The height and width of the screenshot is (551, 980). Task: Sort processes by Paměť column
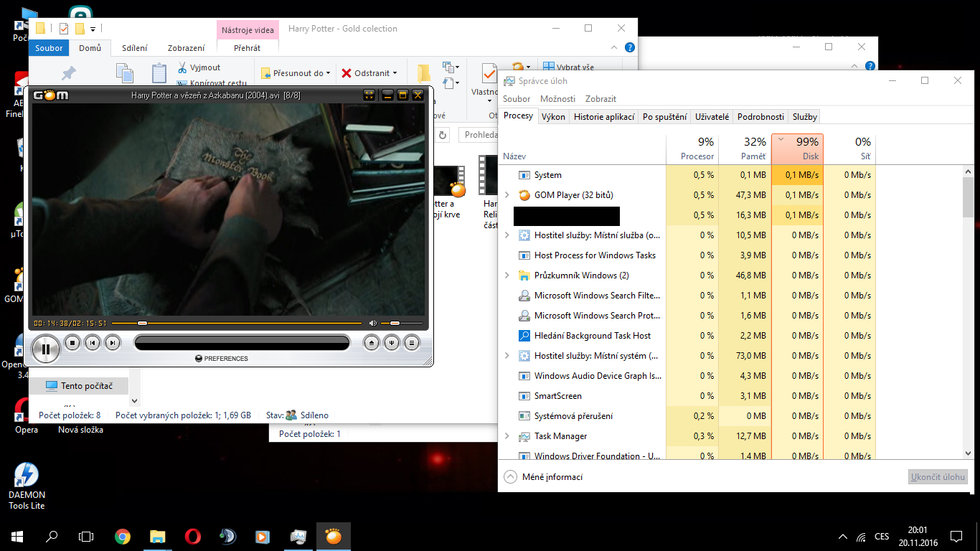pyautogui.click(x=745, y=149)
